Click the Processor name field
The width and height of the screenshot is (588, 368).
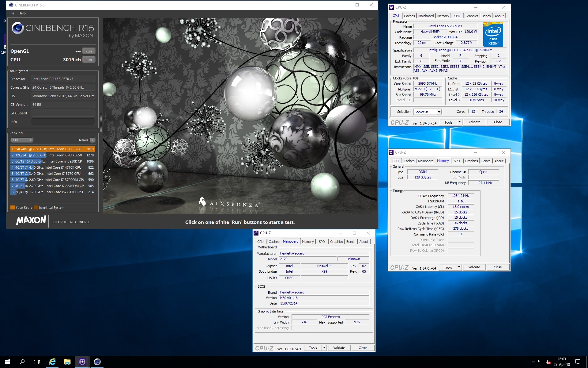pyautogui.click(x=63, y=79)
